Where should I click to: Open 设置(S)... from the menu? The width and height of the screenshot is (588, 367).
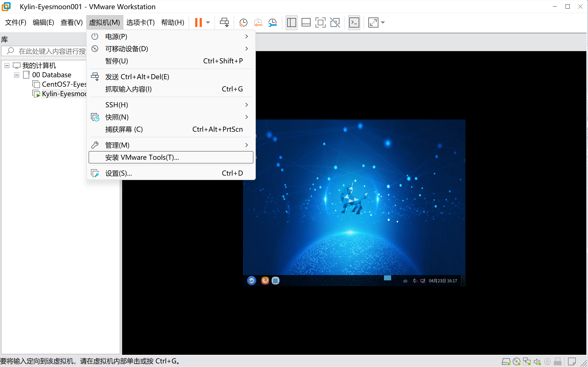click(171, 173)
